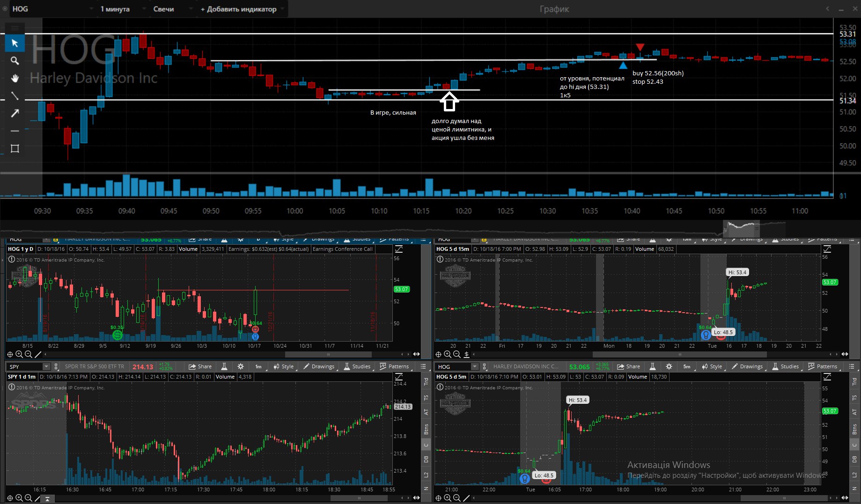The image size is (861, 504).
Task: Click the earnings lightbulb icon on HOG daily chart
Action: tap(255, 336)
